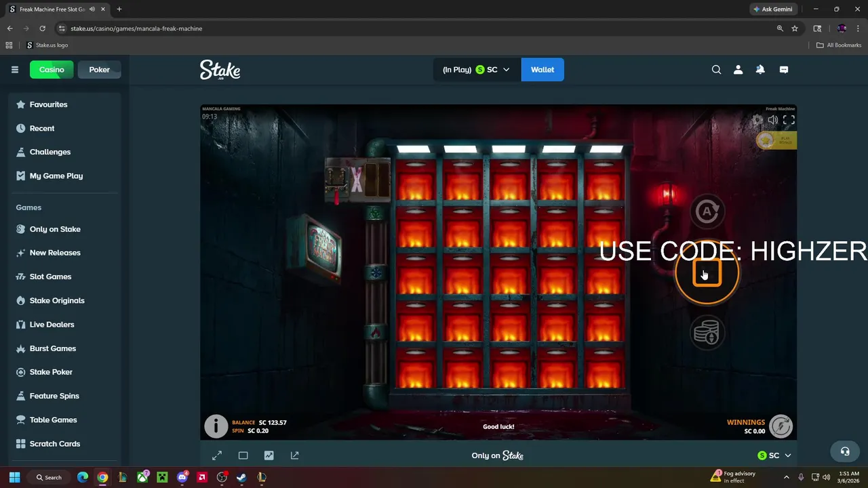Open a new browser tab
The height and width of the screenshot is (488, 868).
tap(119, 9)
